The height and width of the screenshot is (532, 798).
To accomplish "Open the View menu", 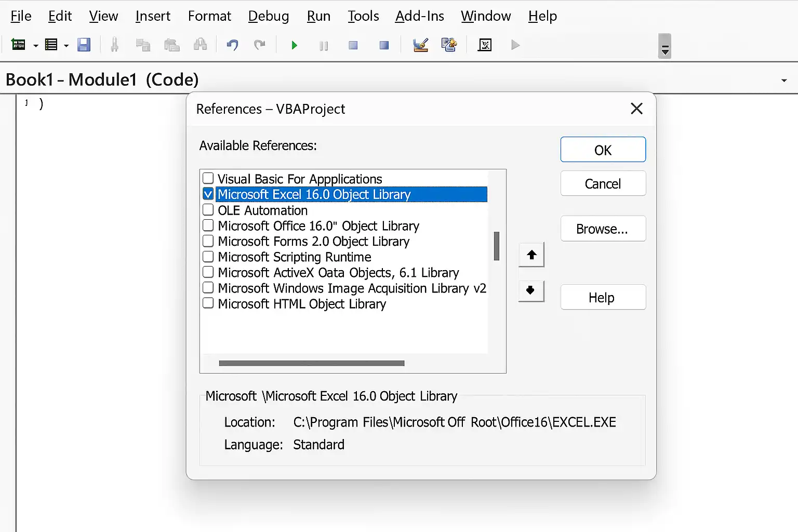I will point(103,16).
